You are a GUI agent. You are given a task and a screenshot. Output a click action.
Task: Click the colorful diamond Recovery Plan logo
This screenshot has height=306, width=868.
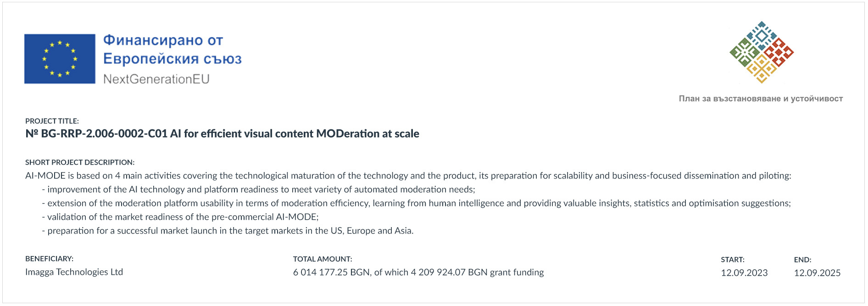[761, 52]
